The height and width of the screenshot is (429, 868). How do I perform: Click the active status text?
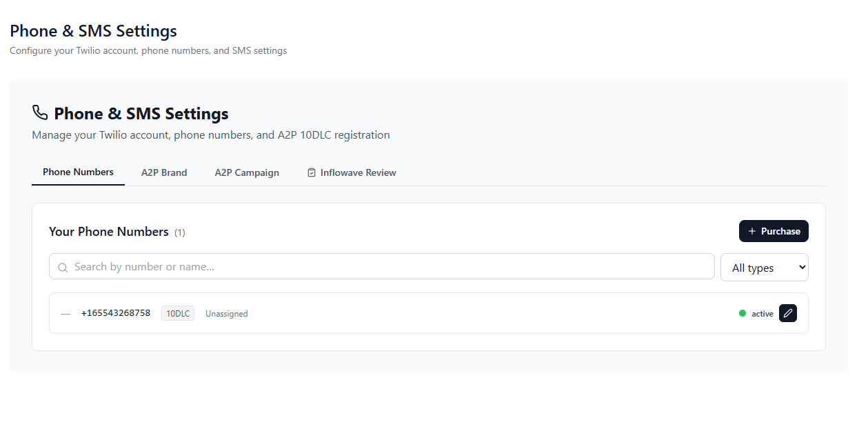click(x=761, y=313)
